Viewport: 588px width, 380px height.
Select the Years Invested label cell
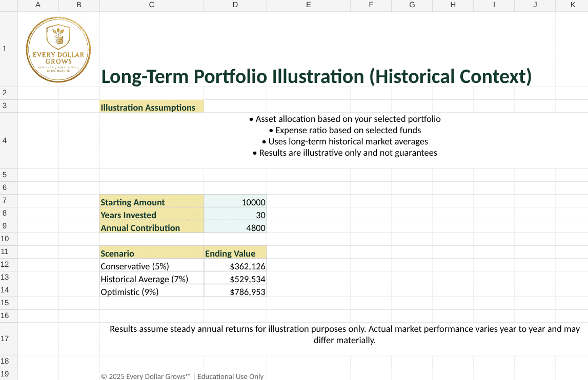[x=152, y=214]
